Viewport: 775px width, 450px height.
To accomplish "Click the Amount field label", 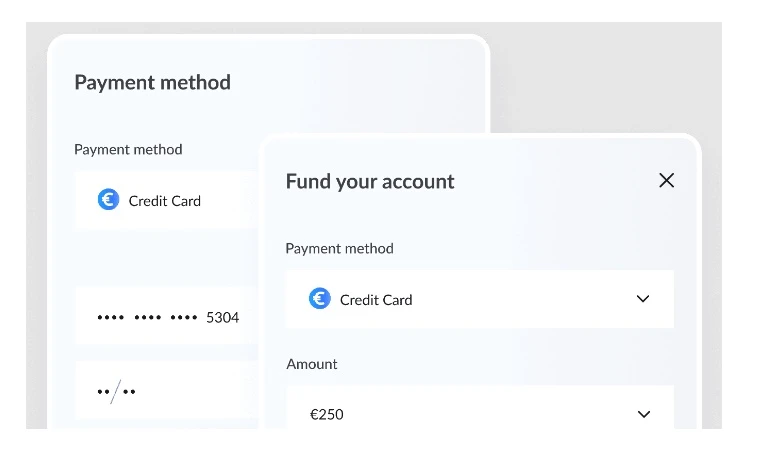I will (x=312, y=364).
